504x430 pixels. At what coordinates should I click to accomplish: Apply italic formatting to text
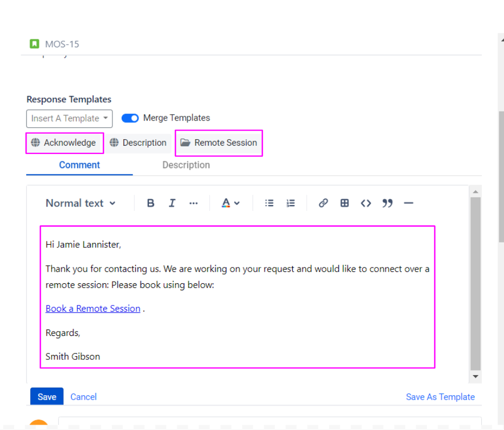[172, 203]
